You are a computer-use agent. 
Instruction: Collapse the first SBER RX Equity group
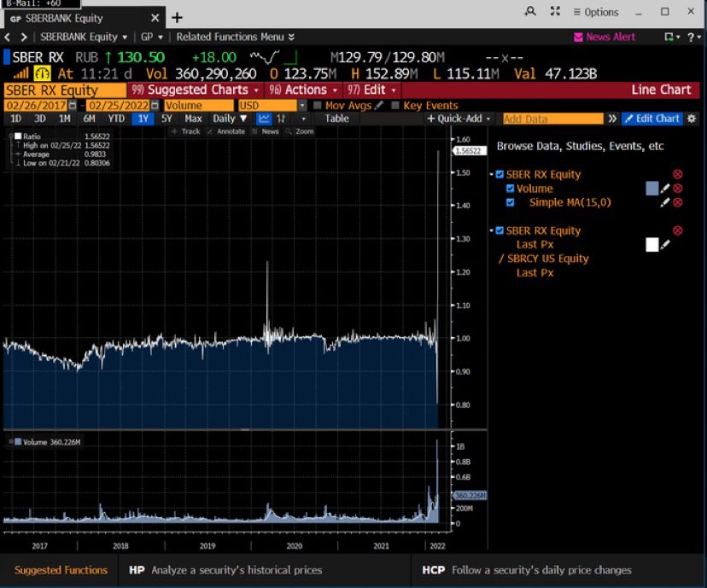(492, 174)
